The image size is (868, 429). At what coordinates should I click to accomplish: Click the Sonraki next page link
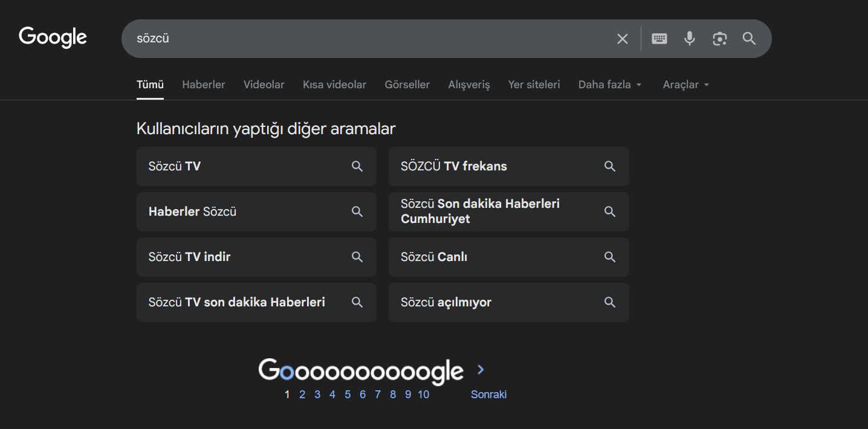click(488, 395)
